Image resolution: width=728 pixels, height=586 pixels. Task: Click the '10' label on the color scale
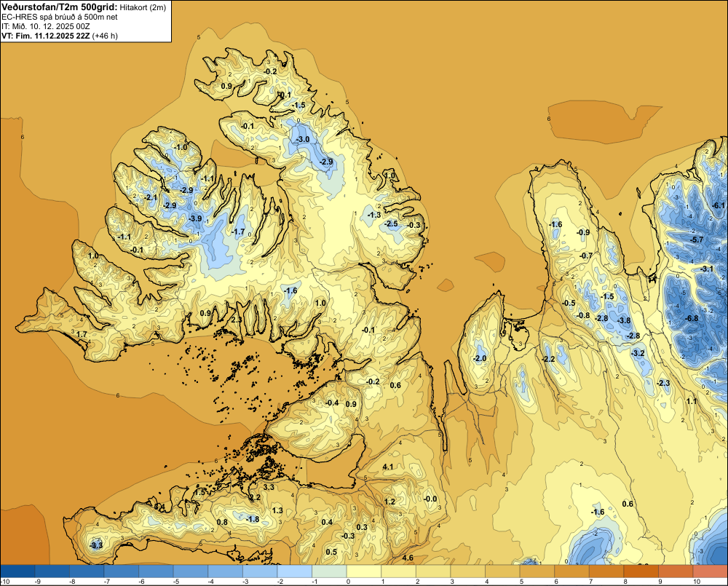(x=697, y=582)
